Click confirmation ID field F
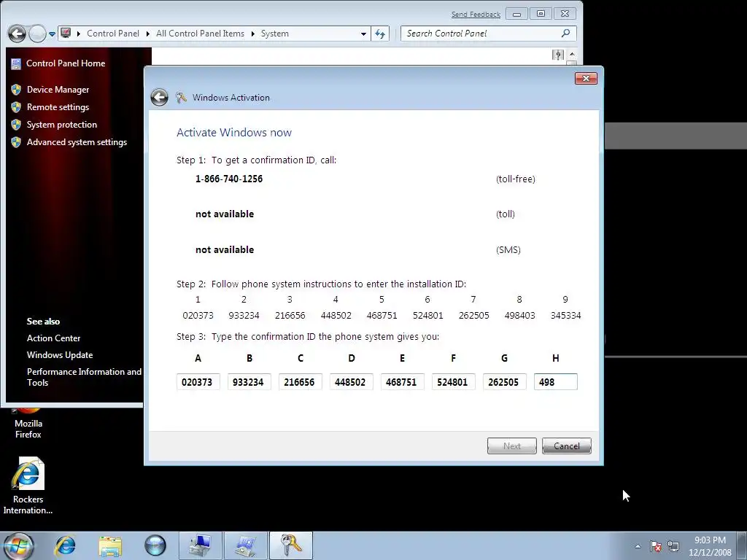 pyautogui.click(x=454, y=382)
